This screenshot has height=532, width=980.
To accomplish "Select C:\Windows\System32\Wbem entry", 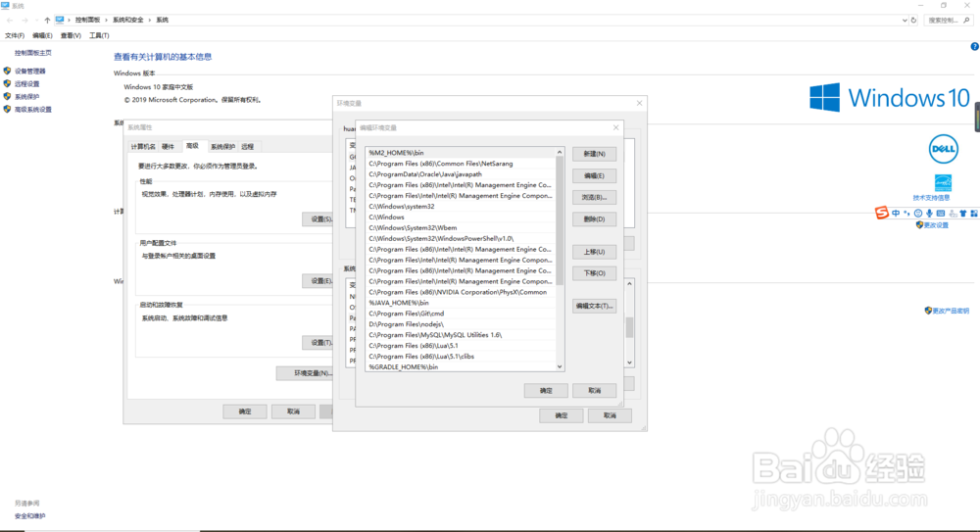I will (x=460, y=227).
